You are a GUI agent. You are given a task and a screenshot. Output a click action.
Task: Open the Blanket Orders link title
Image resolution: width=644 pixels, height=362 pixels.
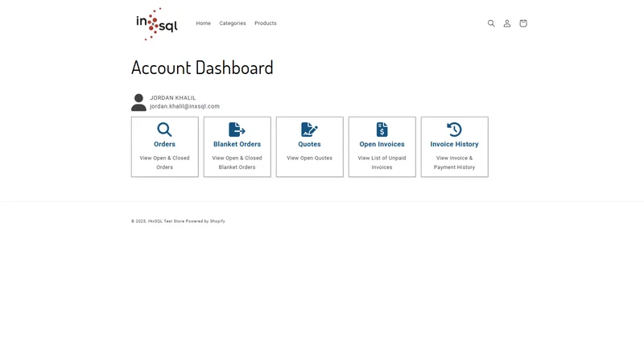point(237,144)
